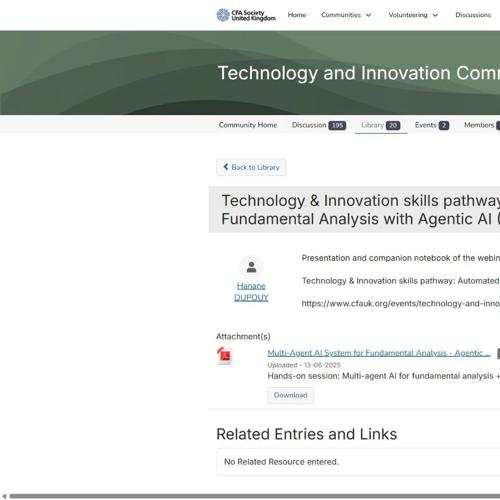Click the Library count badge showing 20
Image resolution: width=500 pixels, height=500 pixels.
click(393, 125)
